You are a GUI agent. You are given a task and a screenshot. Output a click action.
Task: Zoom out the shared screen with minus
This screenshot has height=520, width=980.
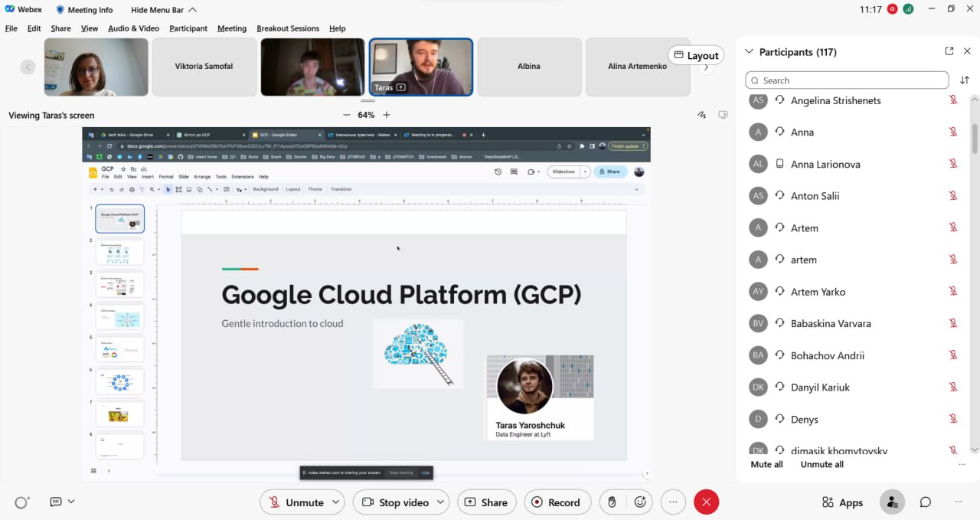[346, 115]
